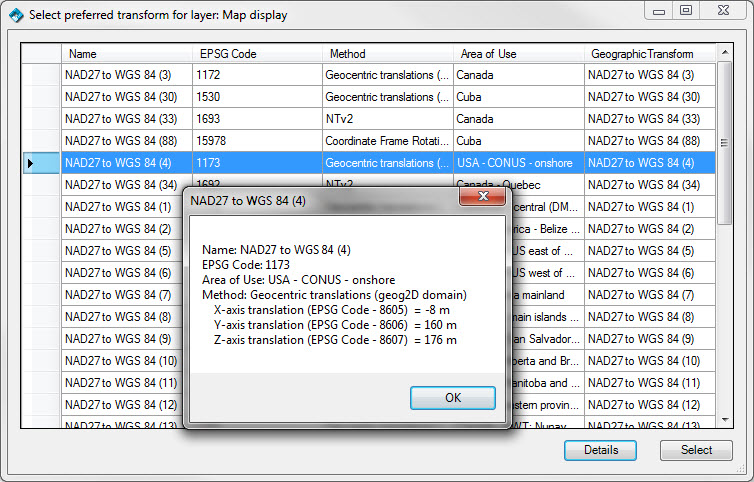The width and height of the screenshot is (754, 482).
Task: Click the app icon in title bar
Action: click(x=16, y=15)
